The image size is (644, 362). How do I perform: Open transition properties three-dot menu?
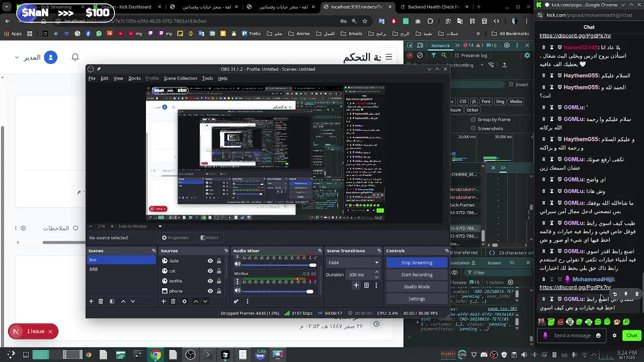376,285
